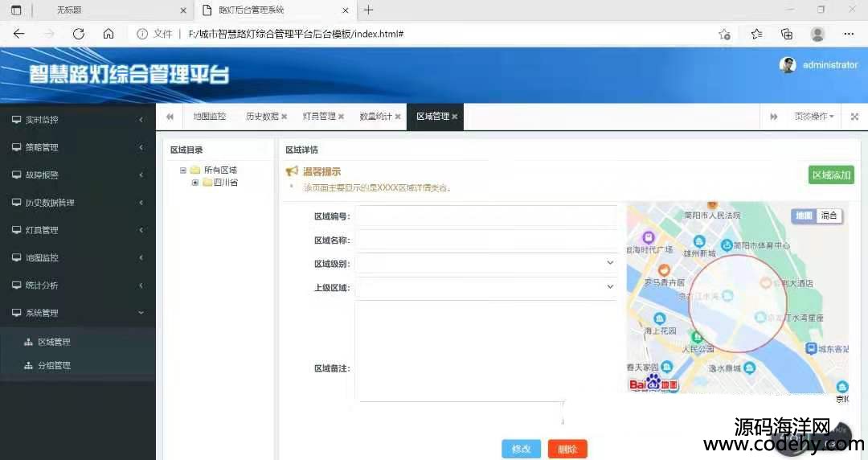868x460 pixels.
Task: Open browser settings and more menu
Action: [849, 35]
